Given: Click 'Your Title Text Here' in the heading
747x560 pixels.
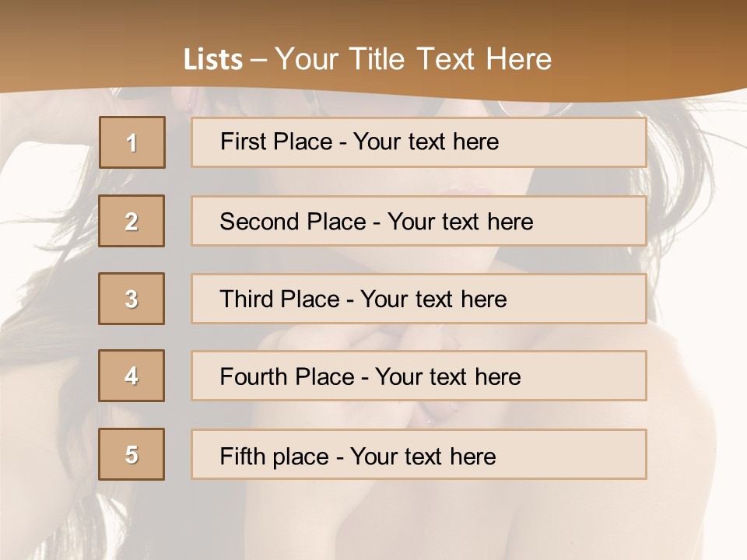Looking at the screenshot, I should (x=413, y=59).
